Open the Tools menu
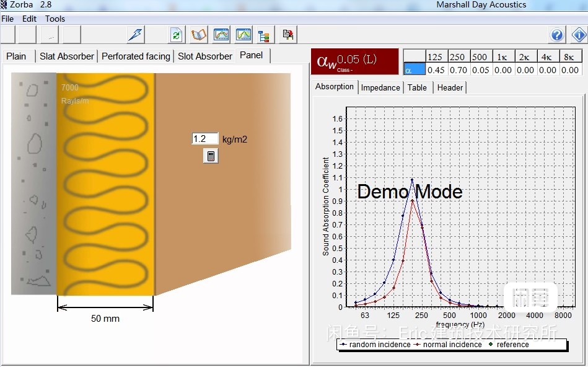588x367 pixels. (x=55, y=19)
